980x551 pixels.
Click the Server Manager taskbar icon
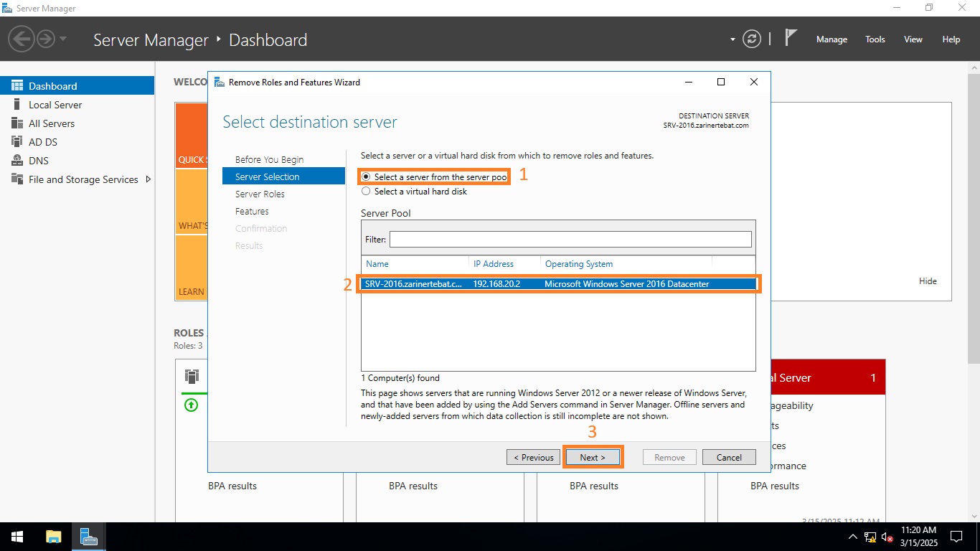coord(89,537)
